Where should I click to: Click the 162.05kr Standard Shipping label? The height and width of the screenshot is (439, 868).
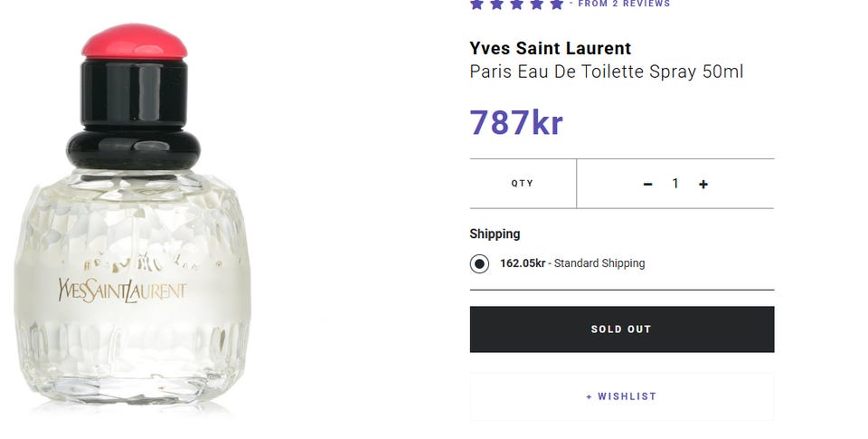pos(572,263)
